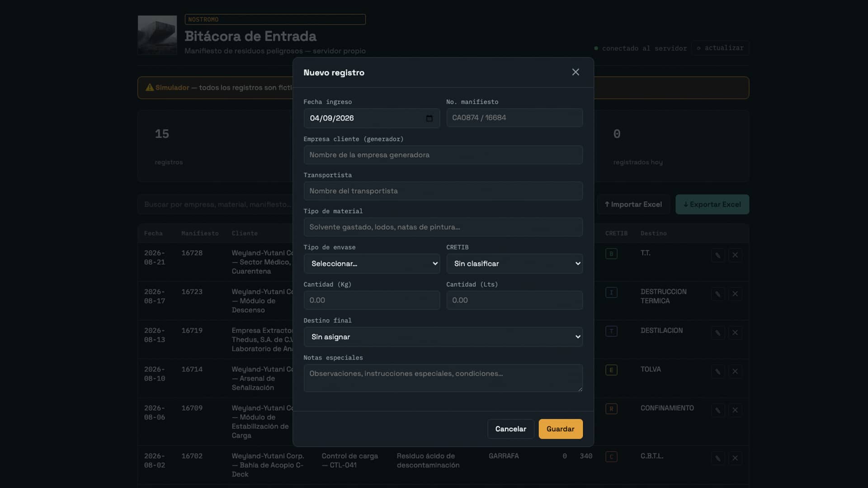Image resolution: width=868 pixels, height=488 pixels.
Task: Edit row 16709 pencil icon
Action: pos(717,411)
